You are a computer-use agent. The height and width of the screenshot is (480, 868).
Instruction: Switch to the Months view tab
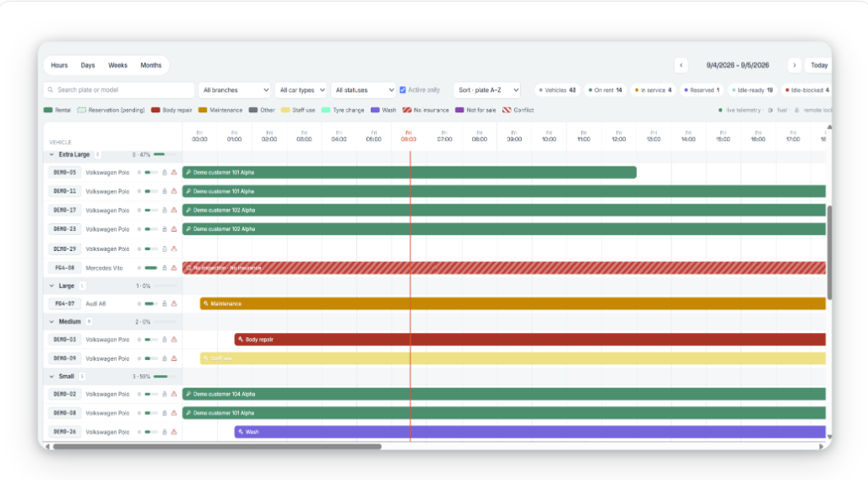click(150, 65)
